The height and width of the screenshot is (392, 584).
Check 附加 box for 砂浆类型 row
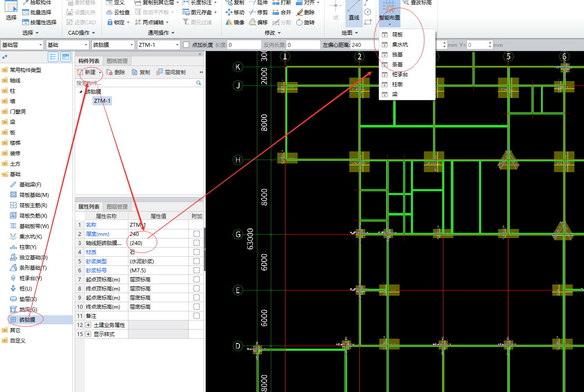[197, 261]
